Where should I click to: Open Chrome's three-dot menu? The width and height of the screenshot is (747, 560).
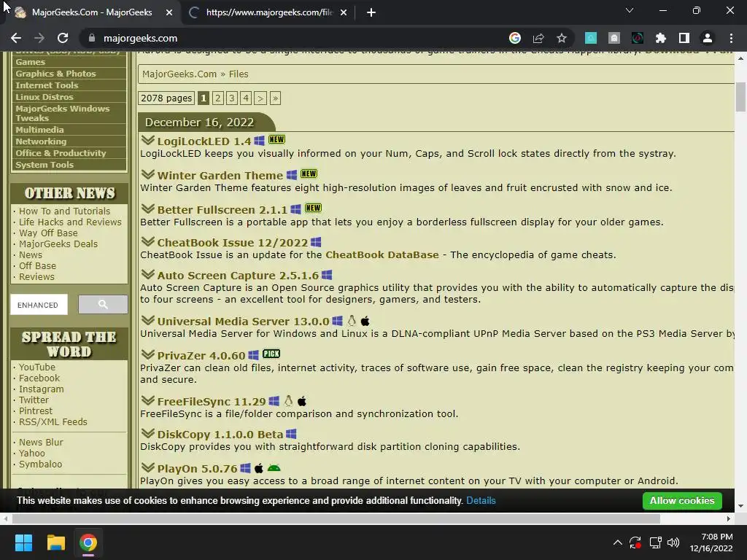click(x=731, y=38)
